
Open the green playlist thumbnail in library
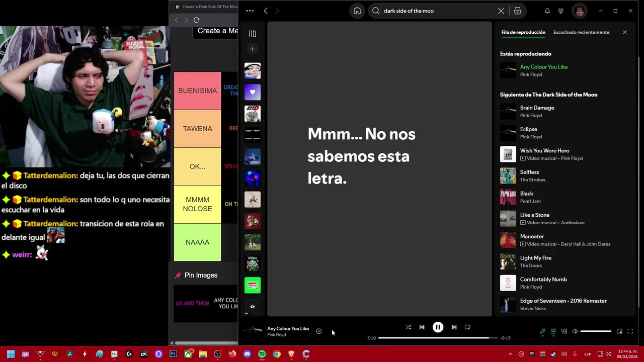click(253, 285)
